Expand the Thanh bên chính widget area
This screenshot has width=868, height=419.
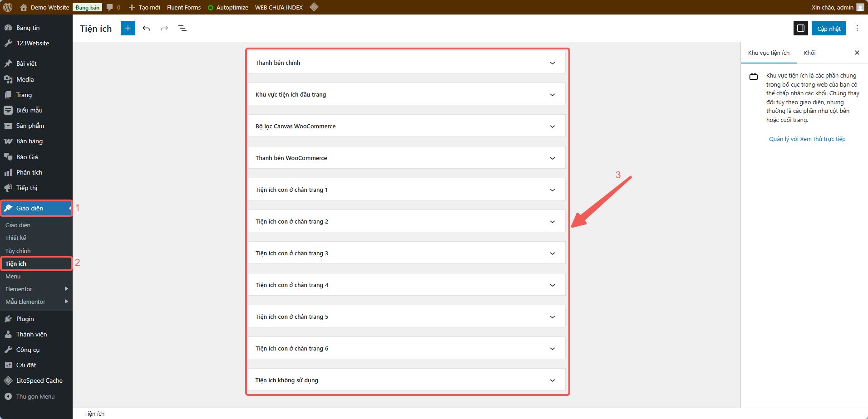tap(552, 63)
